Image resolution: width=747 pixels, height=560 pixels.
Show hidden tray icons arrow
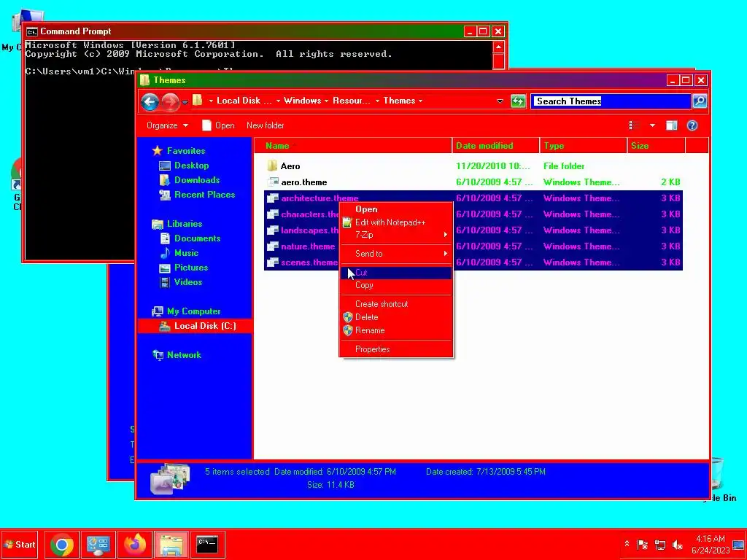click(627, 543)
